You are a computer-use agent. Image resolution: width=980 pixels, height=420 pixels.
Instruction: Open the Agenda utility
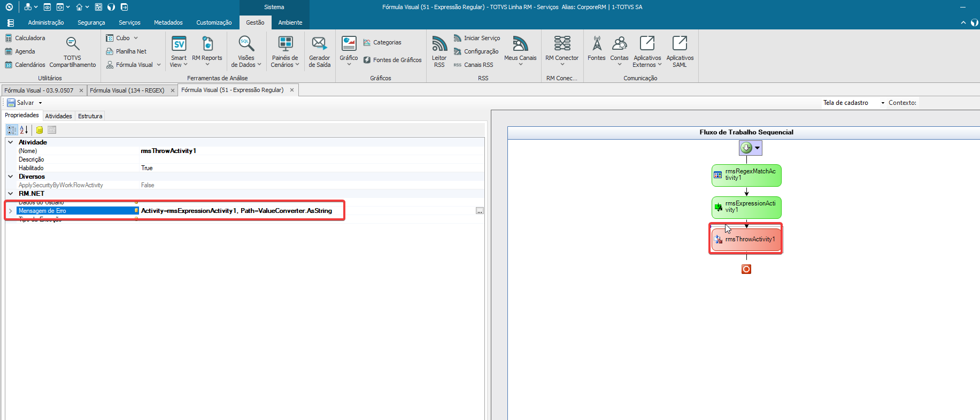point(20,51)
